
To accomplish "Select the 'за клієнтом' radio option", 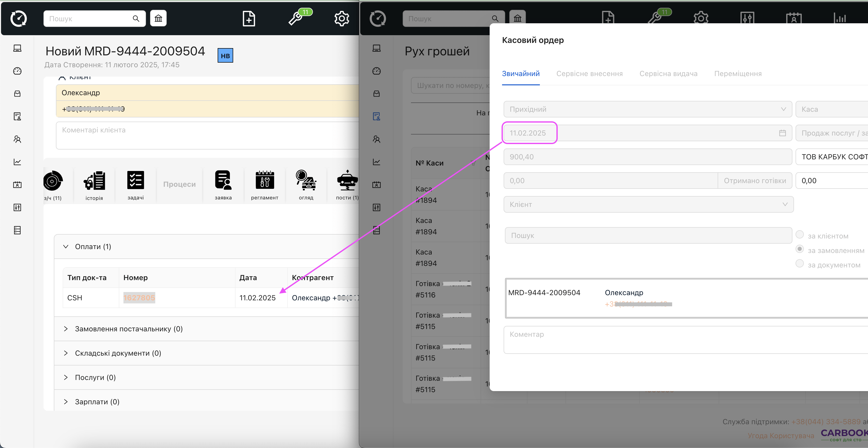I will click(799, 235).
